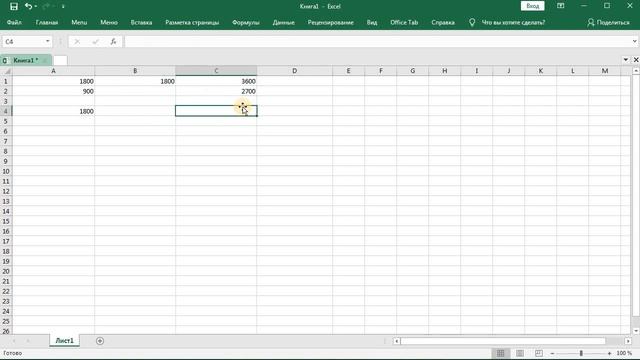Click the zoom slider handle
The image size is (640, 360).
pos(581,353)
